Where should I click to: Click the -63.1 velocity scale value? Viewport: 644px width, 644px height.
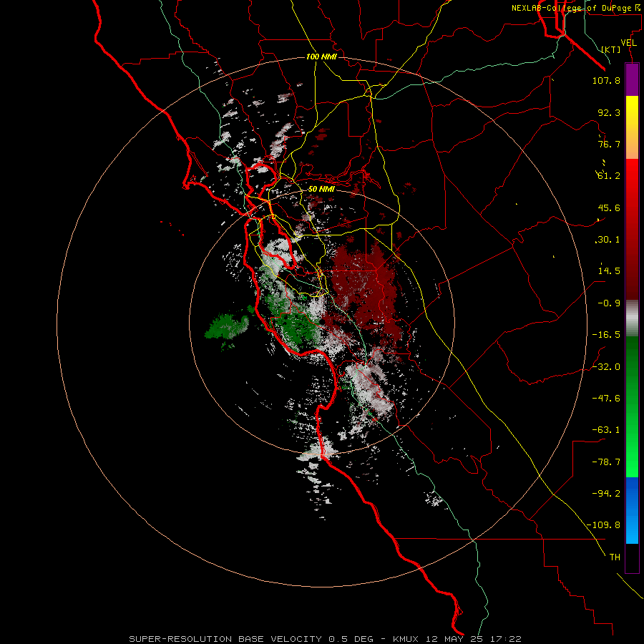606,430
